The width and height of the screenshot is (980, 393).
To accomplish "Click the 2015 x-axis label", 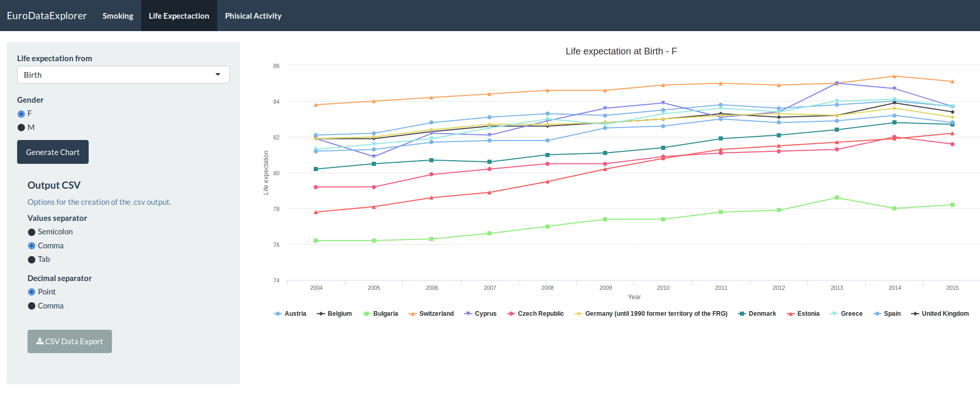I will point(953,288).
